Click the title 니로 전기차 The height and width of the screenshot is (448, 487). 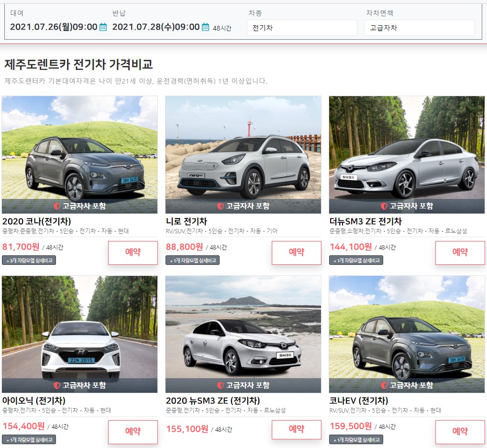point(187,221)
